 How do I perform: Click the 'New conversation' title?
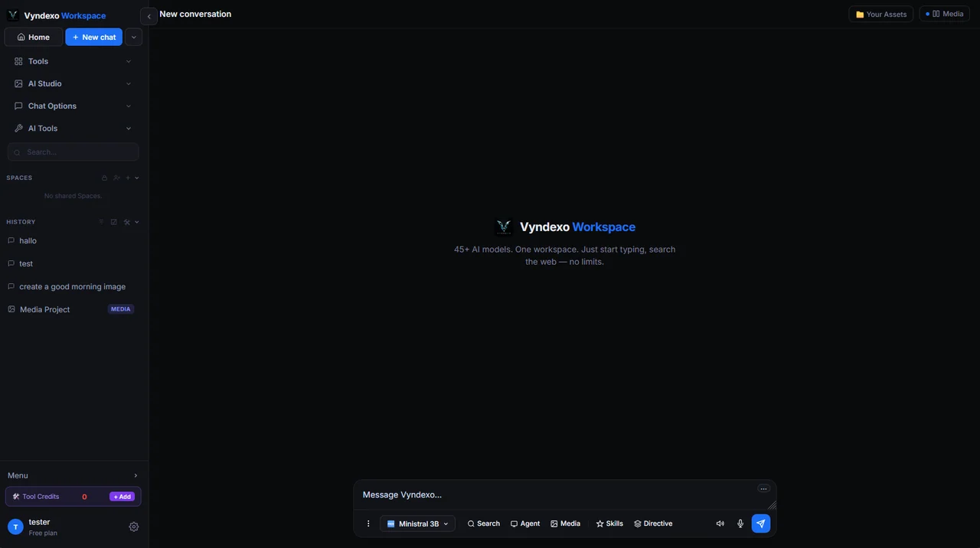(195, 14)
